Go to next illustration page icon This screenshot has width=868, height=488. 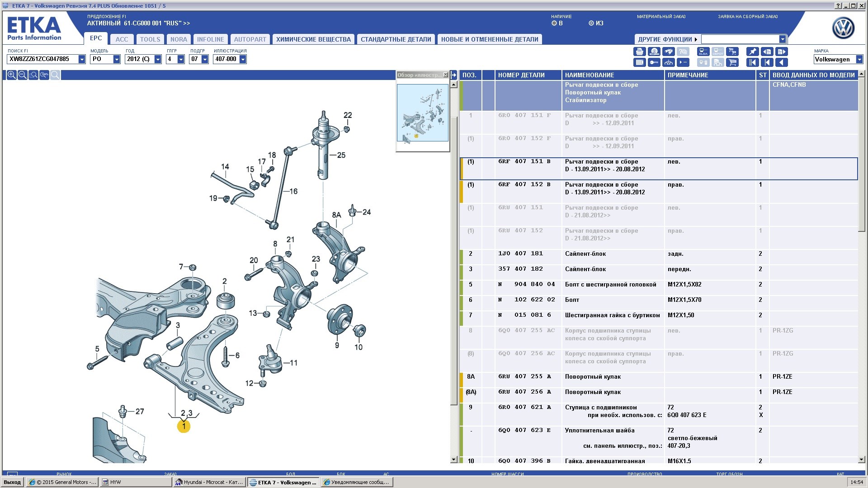[782, 52]
